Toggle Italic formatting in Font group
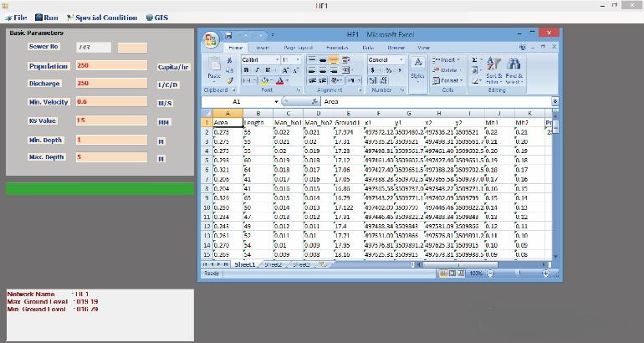This screenshot has width=644, height=343. [x=254, y=70]
